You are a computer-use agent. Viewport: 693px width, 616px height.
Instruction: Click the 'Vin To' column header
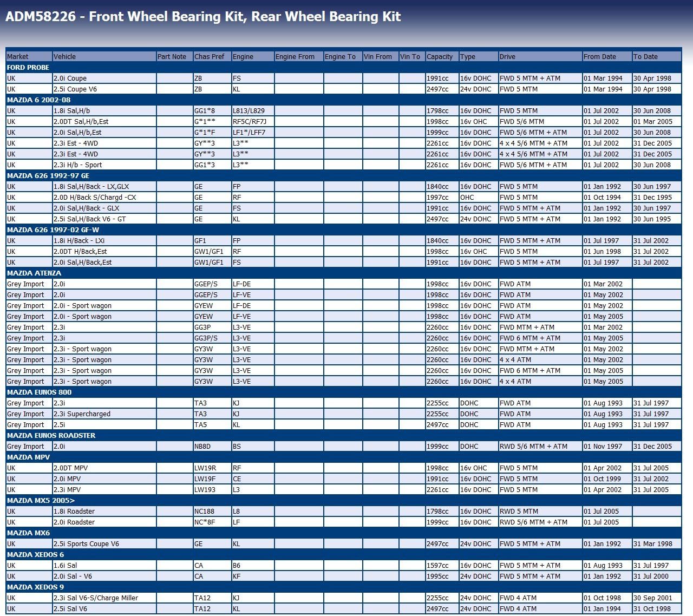412,56
